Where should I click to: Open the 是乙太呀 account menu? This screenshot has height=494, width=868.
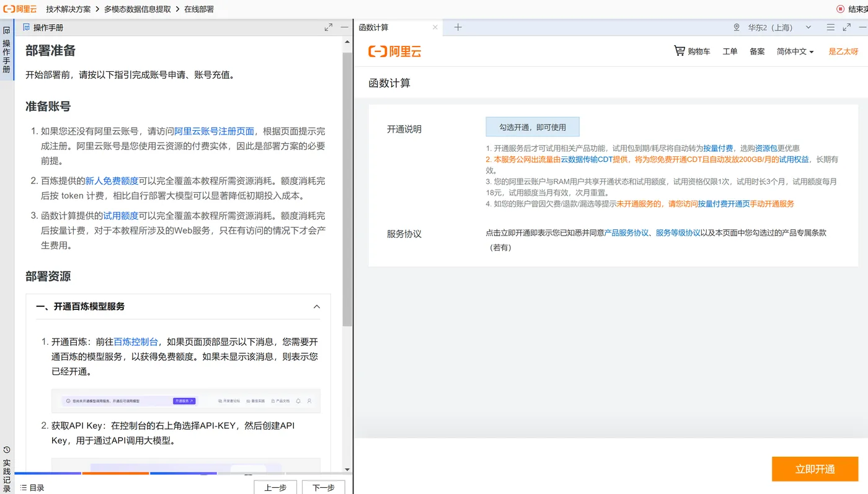[843, 51]
